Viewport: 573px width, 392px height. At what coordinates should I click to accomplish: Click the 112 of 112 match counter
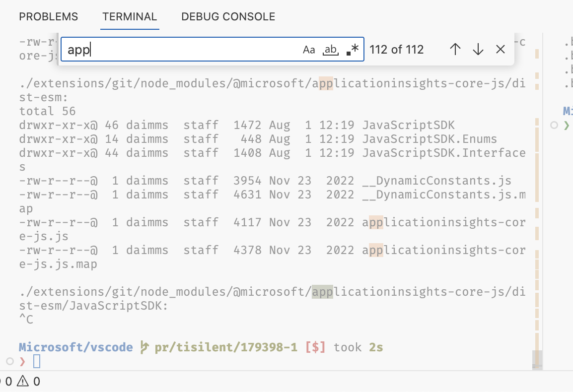click(397, 49)
